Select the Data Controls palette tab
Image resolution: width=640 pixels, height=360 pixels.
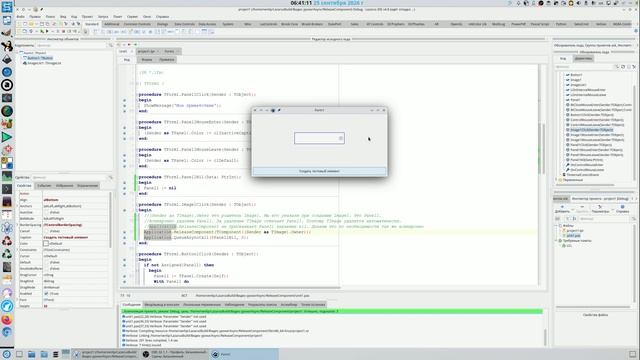coord(184,24)
